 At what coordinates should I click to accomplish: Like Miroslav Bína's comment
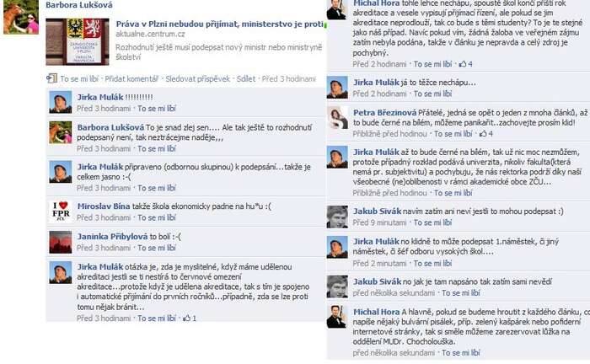[x=157, y=217]
